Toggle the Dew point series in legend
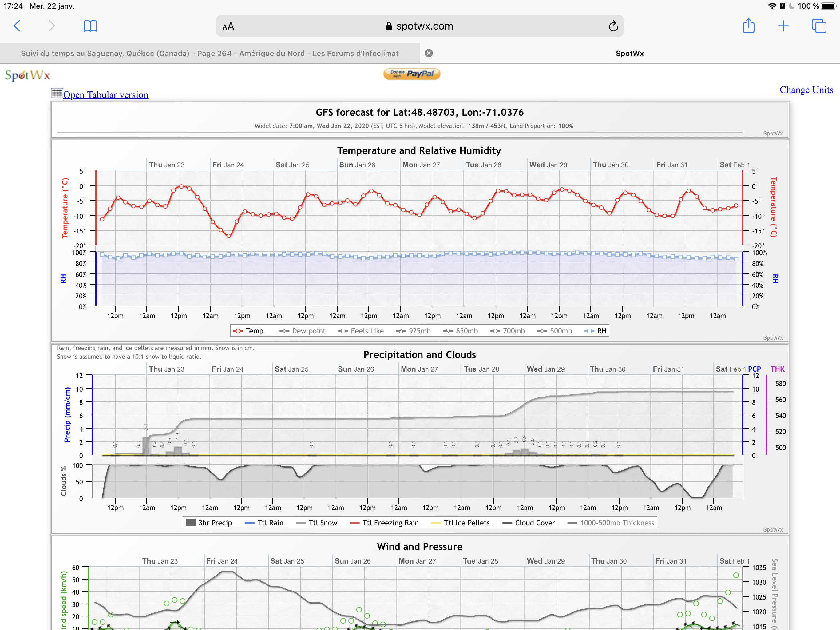Viewport: 840px width, 630px height. point(302,331)
